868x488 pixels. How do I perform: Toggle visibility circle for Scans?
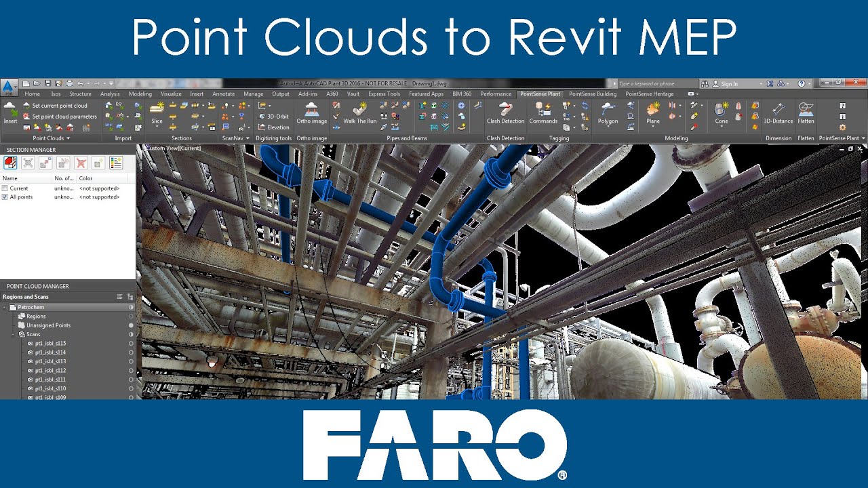131,334
